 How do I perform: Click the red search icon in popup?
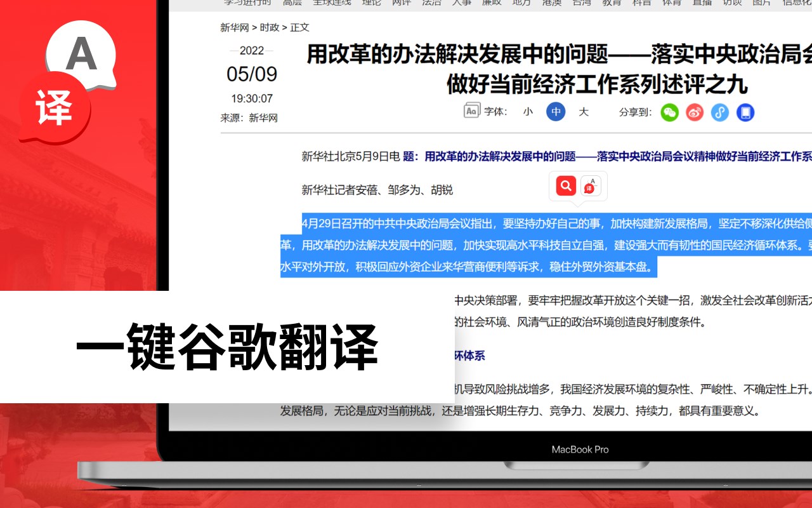pyautogui.click(x=566, y=185)
